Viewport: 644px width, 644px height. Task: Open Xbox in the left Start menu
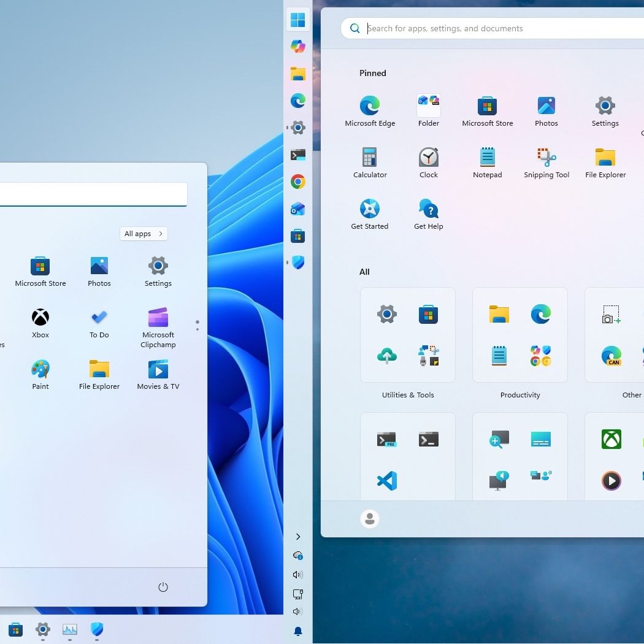[40, 323]
